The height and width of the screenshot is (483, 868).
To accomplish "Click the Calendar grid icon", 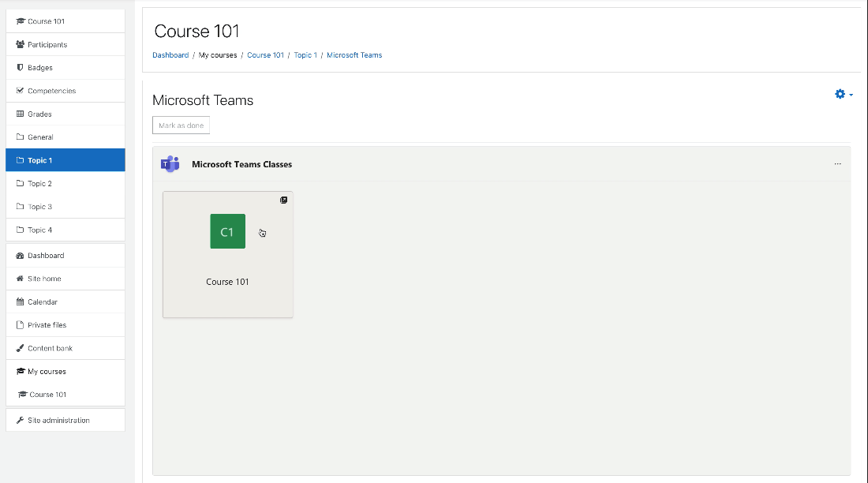I will pyautogui.click(x=20, y=301).
